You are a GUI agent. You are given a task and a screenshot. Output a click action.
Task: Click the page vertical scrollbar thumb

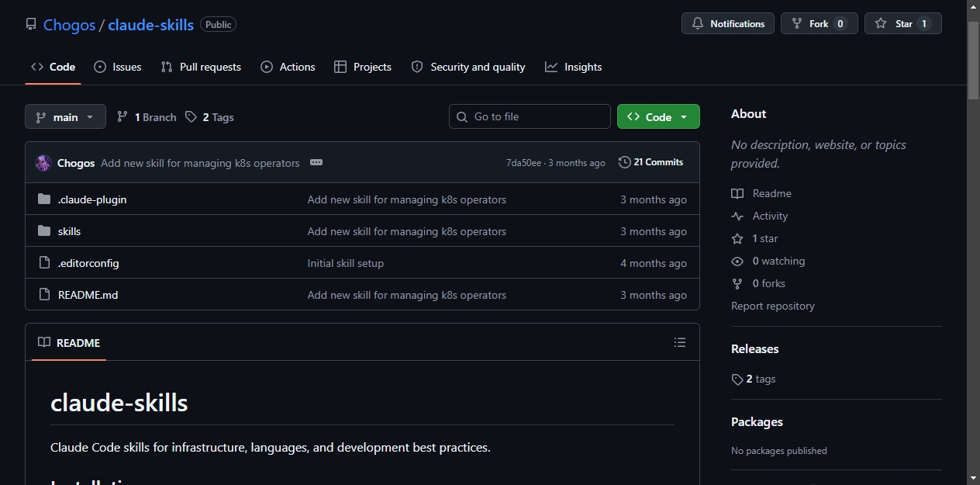pos(973,60)
